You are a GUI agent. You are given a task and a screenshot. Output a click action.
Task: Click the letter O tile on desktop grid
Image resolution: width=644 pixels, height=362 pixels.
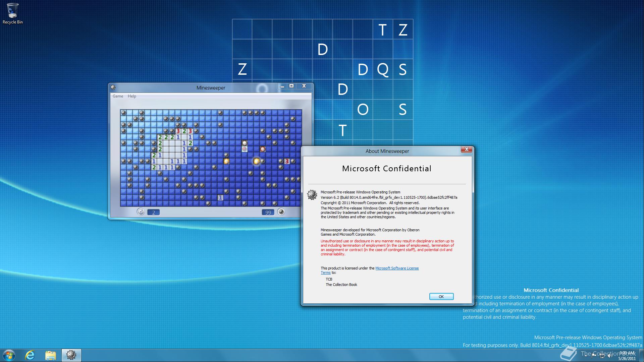coord(363,110)
